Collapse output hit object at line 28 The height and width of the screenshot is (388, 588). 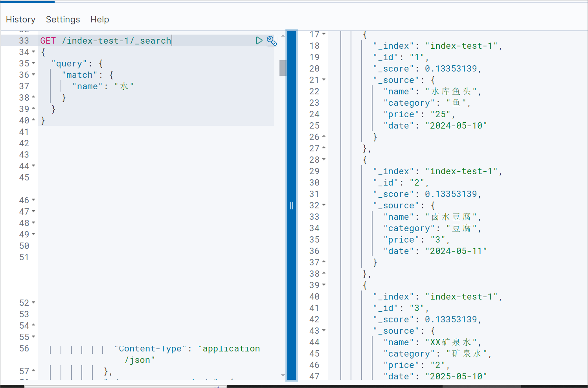tap(324, 160)
